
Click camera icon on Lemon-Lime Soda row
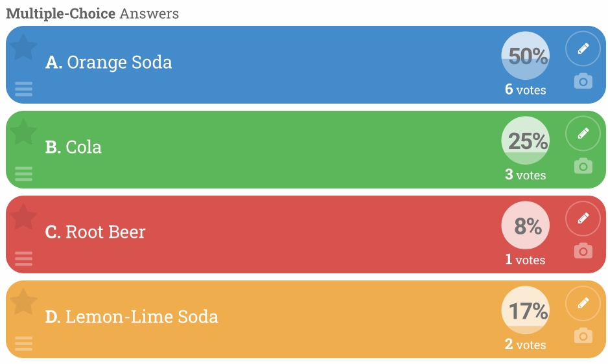coord(583,336)
